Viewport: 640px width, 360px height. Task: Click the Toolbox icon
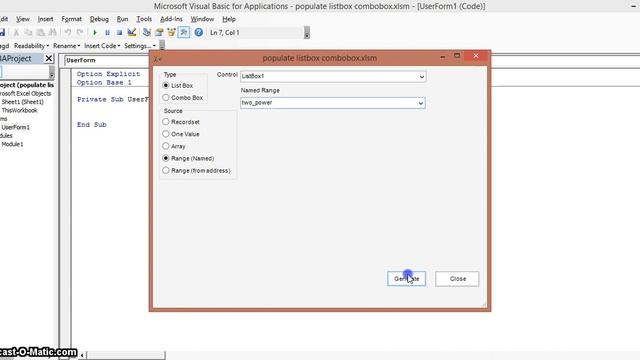[x=184, y=32]
